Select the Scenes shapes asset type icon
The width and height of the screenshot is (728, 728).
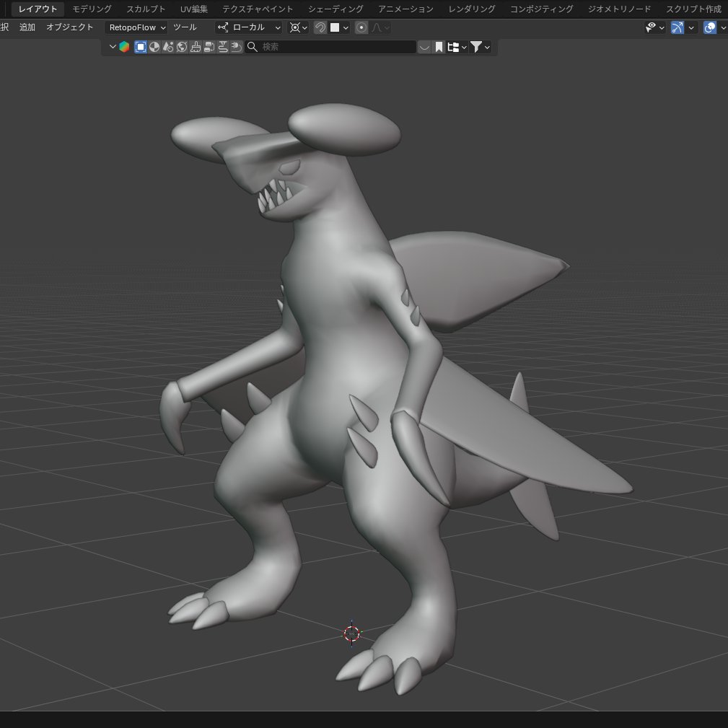[168, 46]
